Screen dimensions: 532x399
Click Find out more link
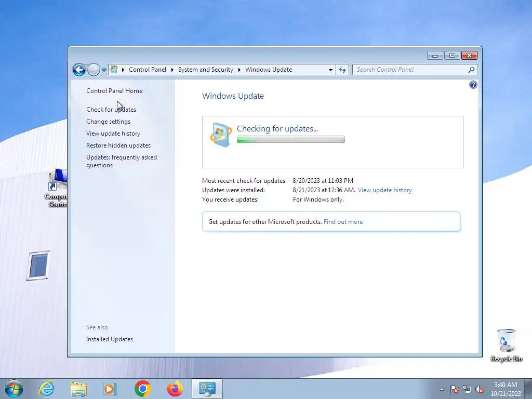coord(343,221)
